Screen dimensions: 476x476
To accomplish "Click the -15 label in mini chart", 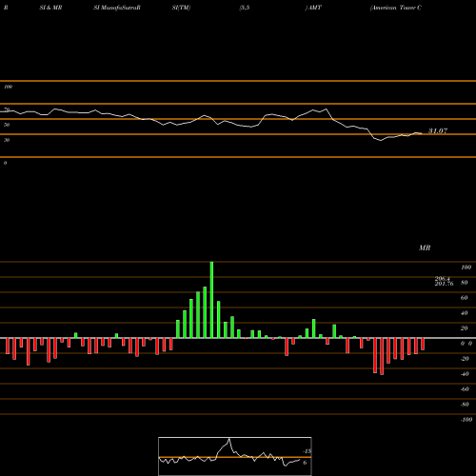I will 307,451.
